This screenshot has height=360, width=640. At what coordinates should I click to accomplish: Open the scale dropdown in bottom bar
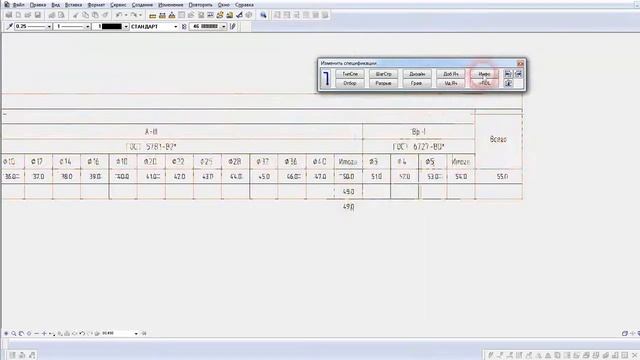pos(136,333)
